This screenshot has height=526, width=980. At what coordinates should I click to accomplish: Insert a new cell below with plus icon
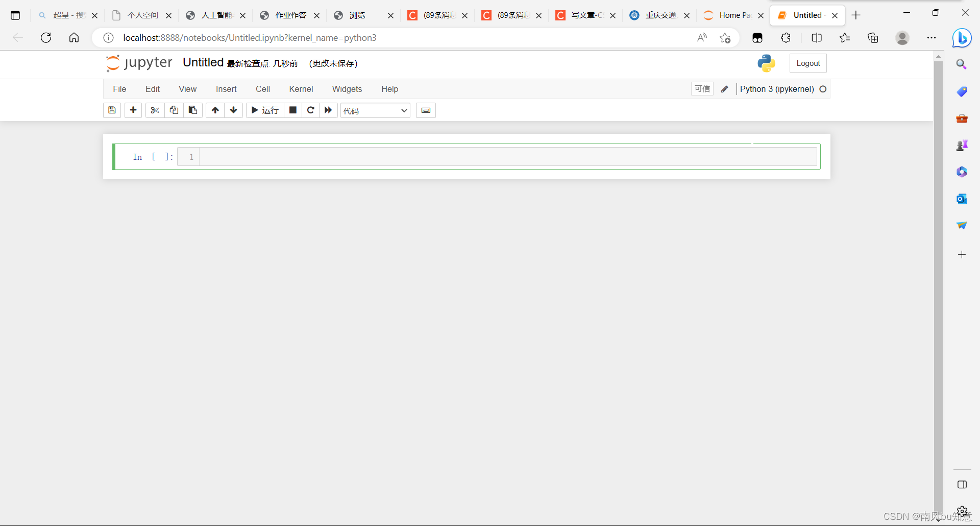tap(133, 110)
